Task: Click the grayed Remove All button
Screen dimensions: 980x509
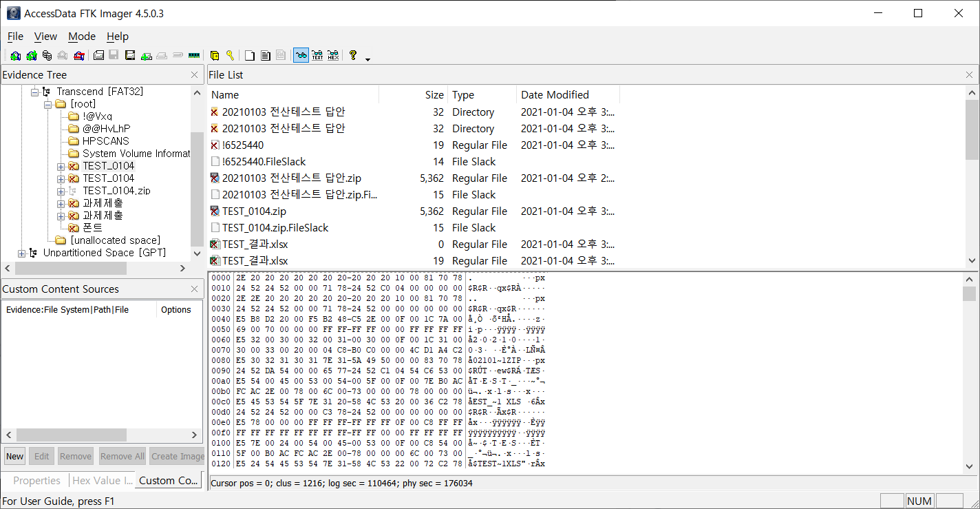Action: pos(122,456)
